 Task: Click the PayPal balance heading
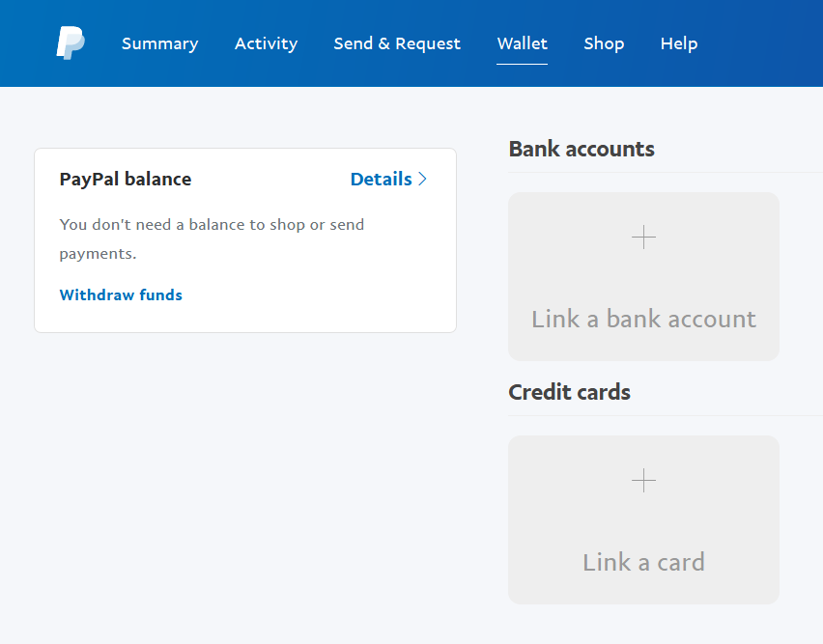(x=126, y=179)
